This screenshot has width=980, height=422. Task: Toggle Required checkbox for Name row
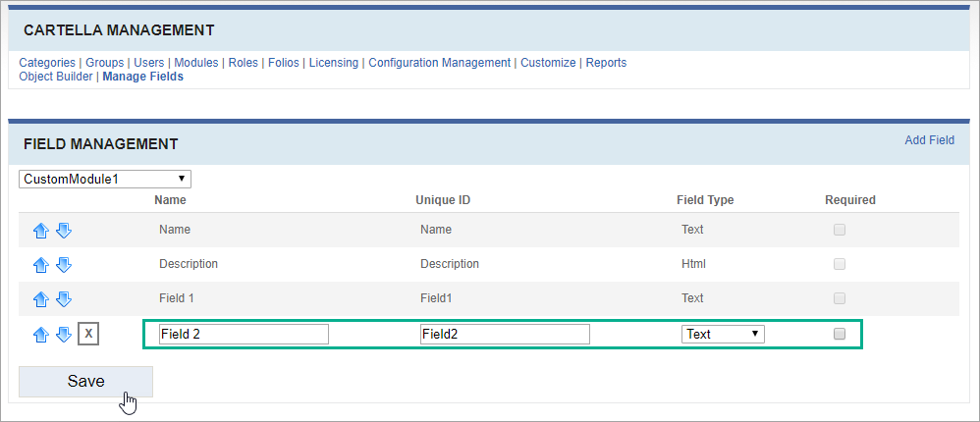pyautogui.click(x=840, y=230)
